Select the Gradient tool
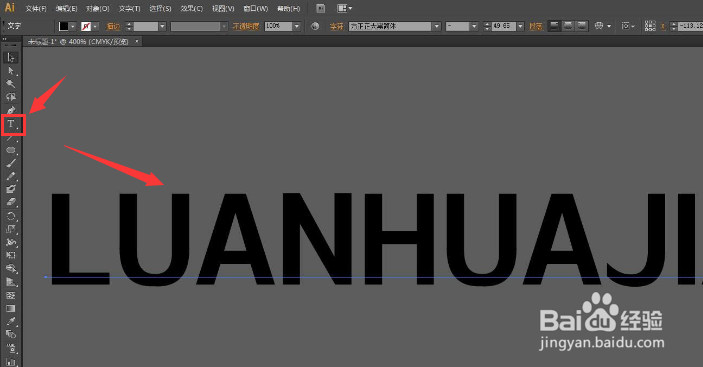Viewport: 703px width, 367px height. click(11, 308)
